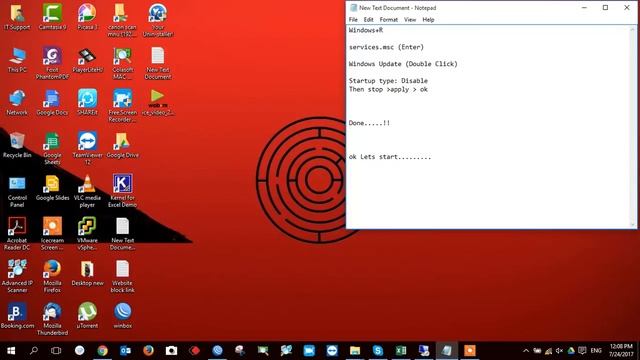This screenshot has height=360, width=640.
Task: Open Task View from the taskbar
Action: [x=56, y=351]
